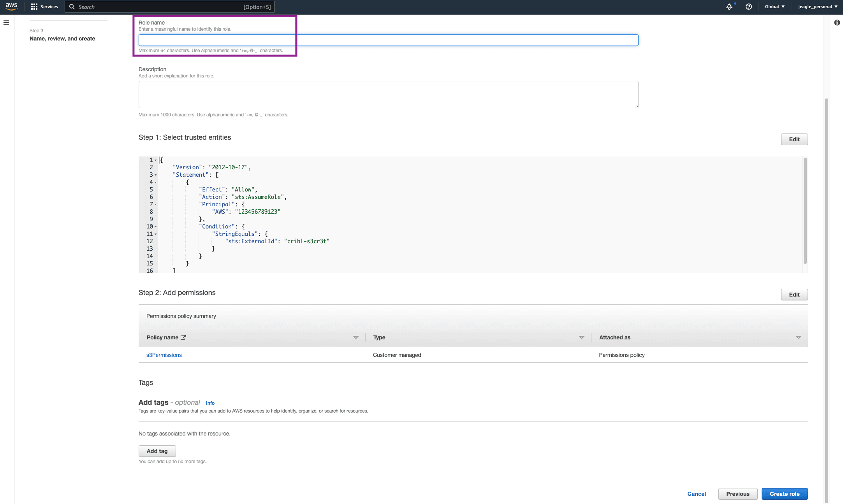Click external link icon beside Policy name

click(183, 337)
